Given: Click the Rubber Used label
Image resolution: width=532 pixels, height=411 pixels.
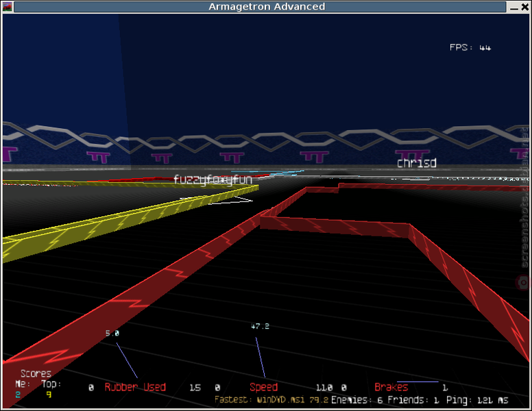Looking at the screenshot, I should pos(135,387).
